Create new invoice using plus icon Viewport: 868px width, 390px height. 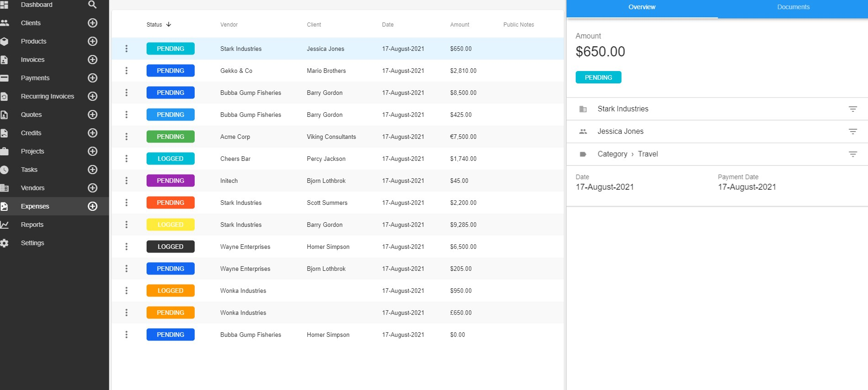(x=93, y=60)
